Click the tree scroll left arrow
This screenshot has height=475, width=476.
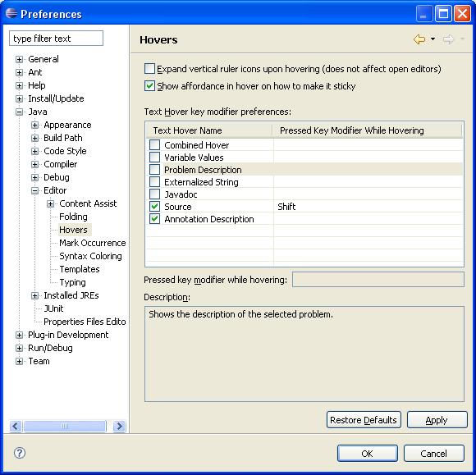(16, 426)
